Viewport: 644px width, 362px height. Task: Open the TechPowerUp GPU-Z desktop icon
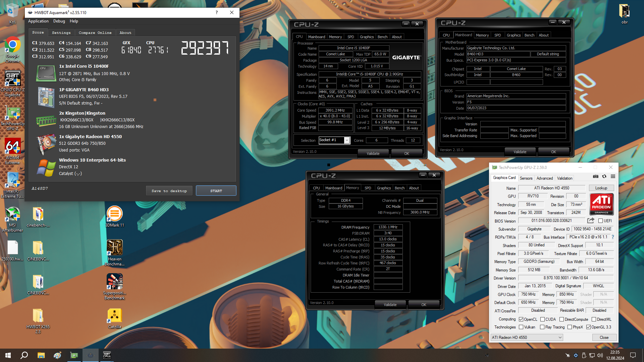[x=12, y=118]
